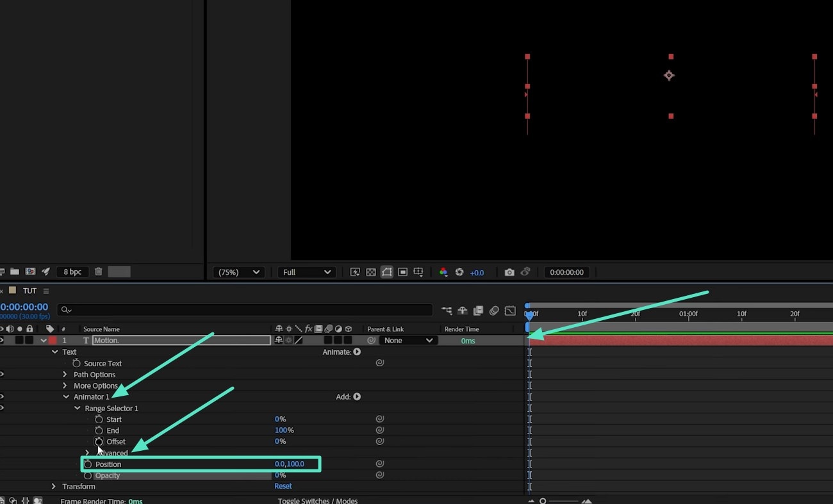Toggle the quality switch on Motion. layer
833x504 pixels.
pos(299,340)
